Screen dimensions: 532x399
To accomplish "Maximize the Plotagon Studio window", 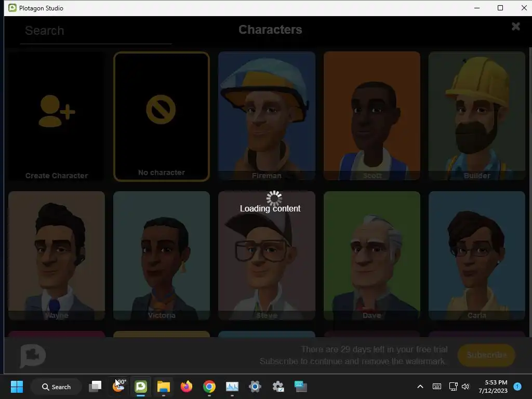I will [x=500, y=8].
